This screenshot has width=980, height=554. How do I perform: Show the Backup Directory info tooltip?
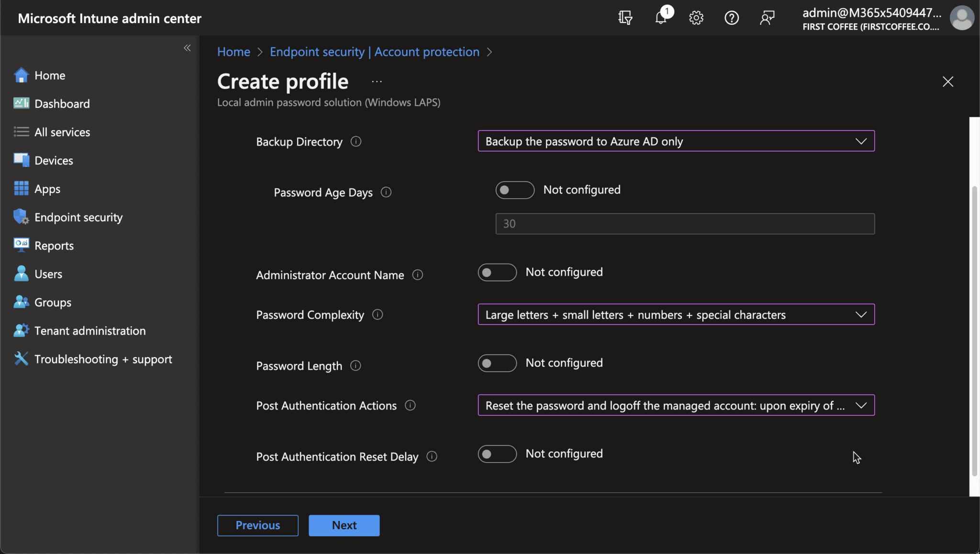356,141
